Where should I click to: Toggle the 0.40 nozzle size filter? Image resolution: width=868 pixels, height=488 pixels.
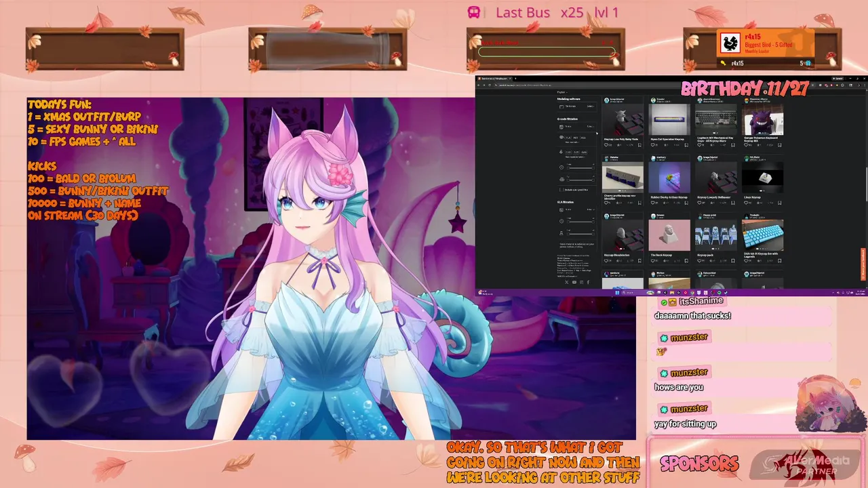coord(568,152)
